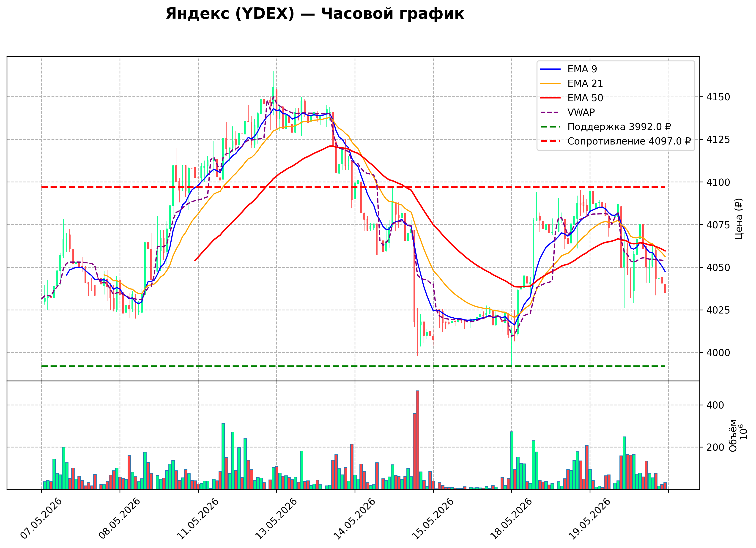Viewport: 756px width, 548px height.
Task: Click the 18.05.2026 date label
Action: pyautogui.click(x=512, y=519)
